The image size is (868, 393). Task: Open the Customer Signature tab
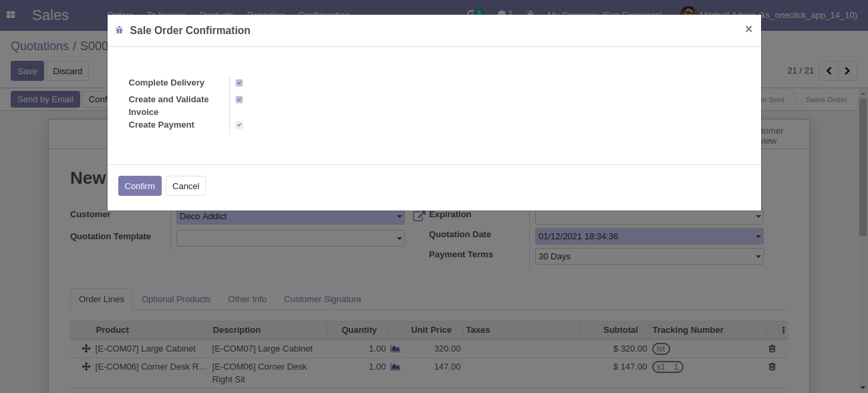(322, 299)
